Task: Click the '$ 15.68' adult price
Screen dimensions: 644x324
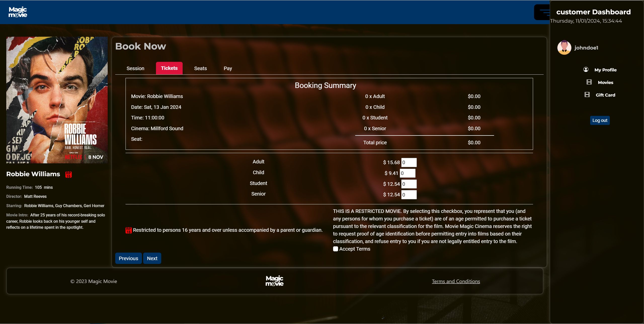Action: point(391,162)
